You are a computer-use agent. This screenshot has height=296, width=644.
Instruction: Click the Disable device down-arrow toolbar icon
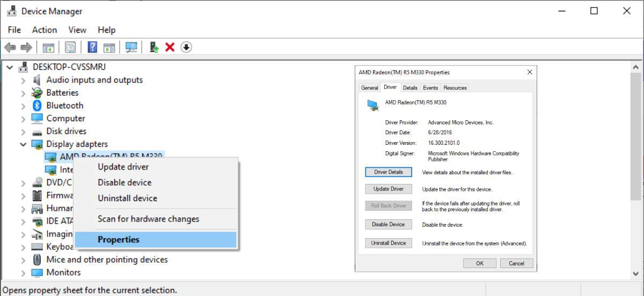186,48
